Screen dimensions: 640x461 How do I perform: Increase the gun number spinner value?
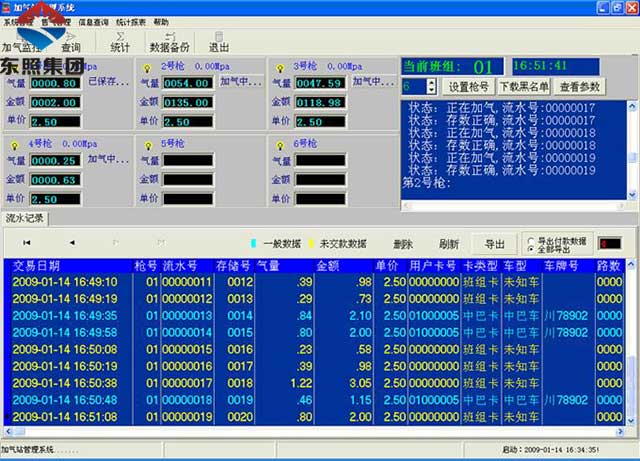[431, 82]
